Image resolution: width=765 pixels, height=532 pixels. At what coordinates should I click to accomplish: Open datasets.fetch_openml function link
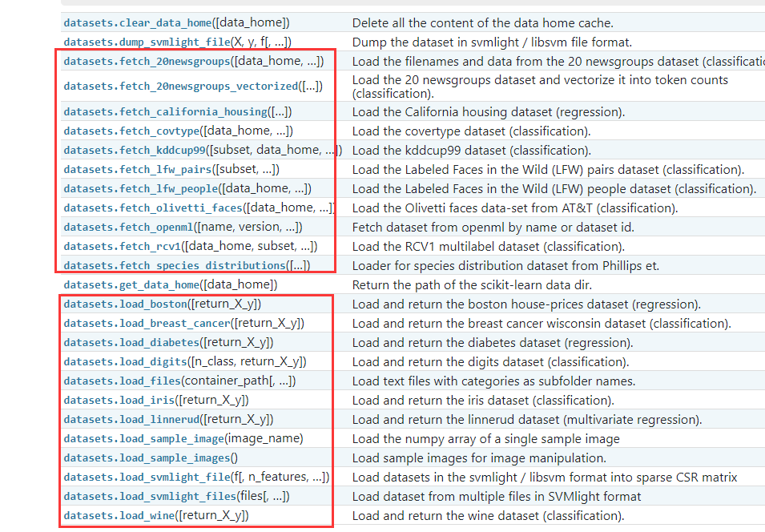pos(129,228)
